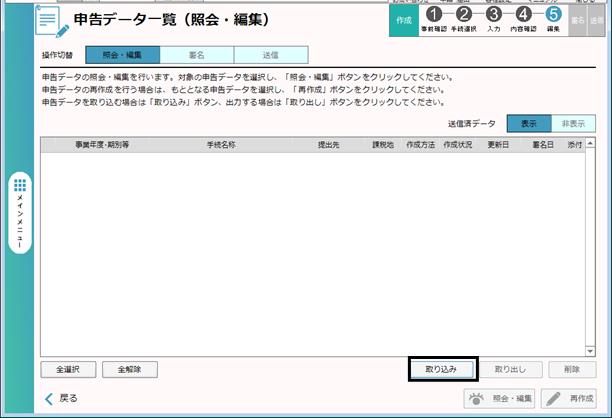Click the 削除 delete button
Screen dimensions: 612x418
572,369
